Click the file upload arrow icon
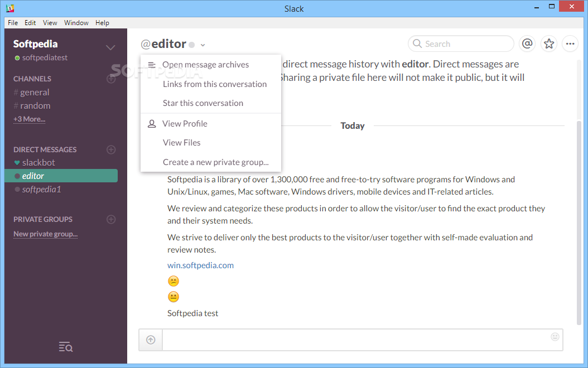The width and height of the screenshot is (588, 368). coord(151,340)
